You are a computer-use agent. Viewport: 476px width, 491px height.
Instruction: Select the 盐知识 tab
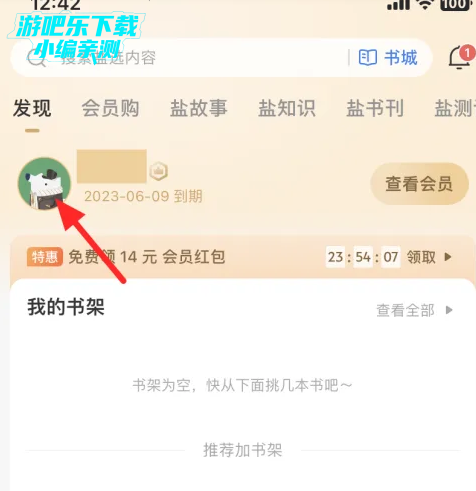tap(287, 108)
